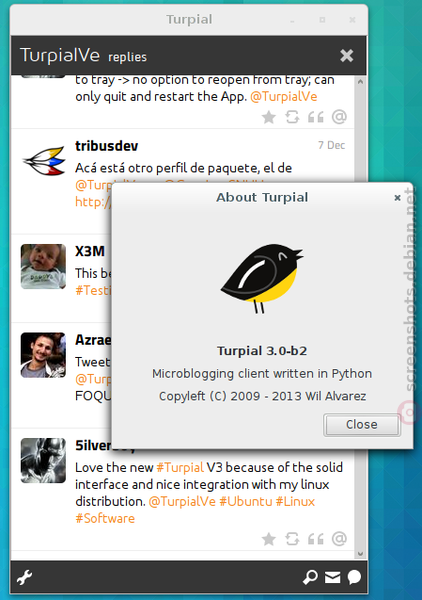Favorite the tweet about reopening from tray
422x600 pixels.
(269, 117)
